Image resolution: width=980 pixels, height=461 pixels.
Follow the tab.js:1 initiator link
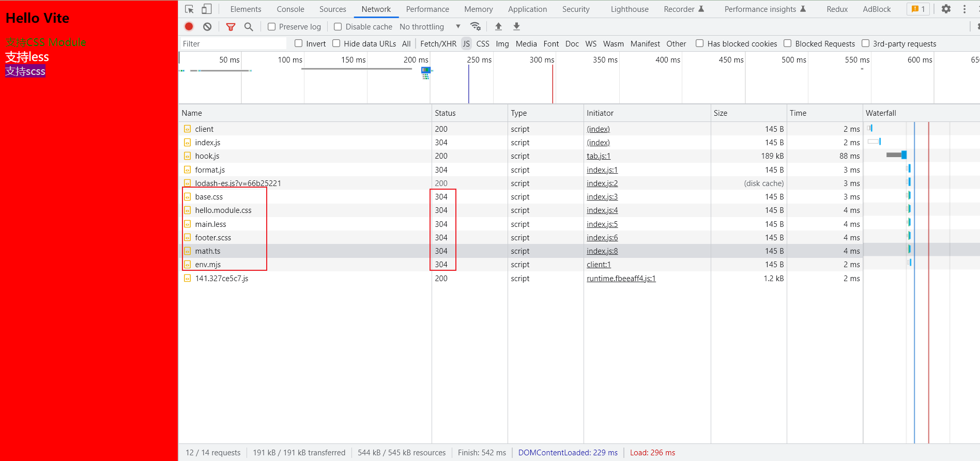point(599,156)
